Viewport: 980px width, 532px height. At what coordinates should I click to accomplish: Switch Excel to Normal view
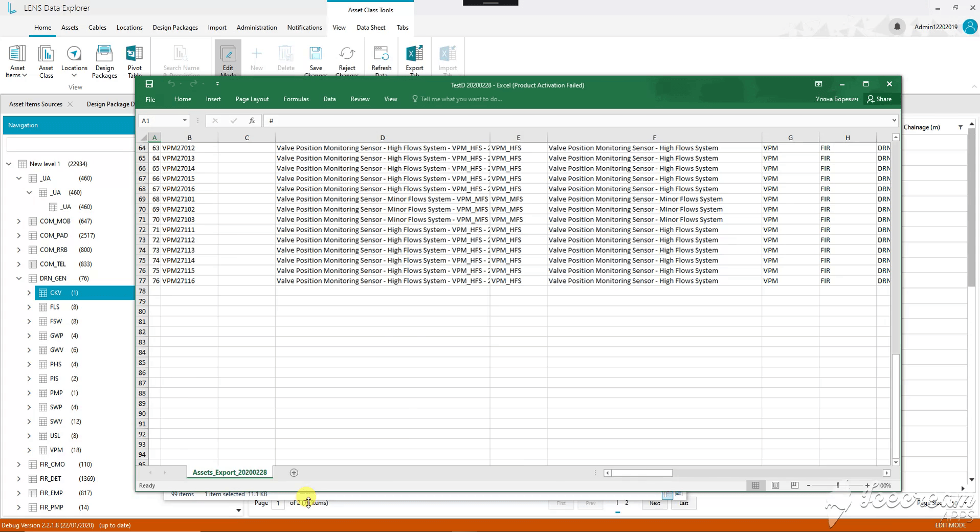(756, 485)
